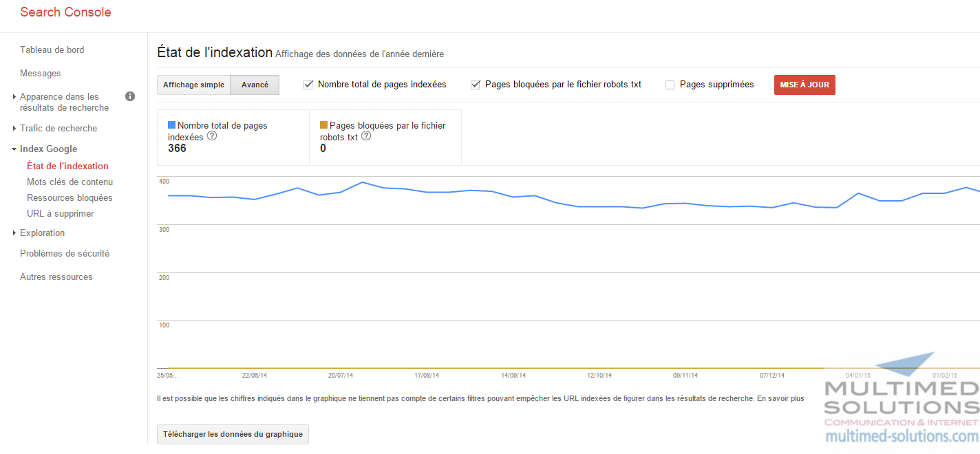Open help icon for Pages bloquées par robots.txt

pyautogui.click(x=366, y=136)
